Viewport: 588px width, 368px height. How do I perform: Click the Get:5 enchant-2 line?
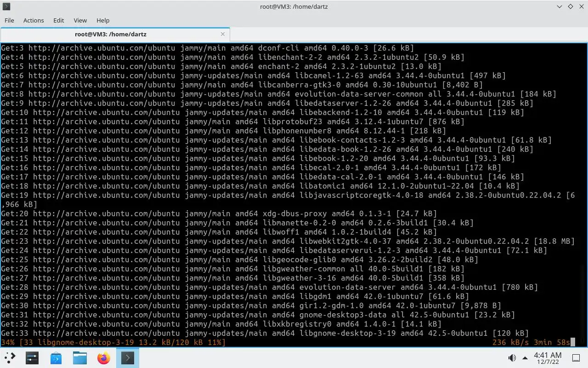221,66
